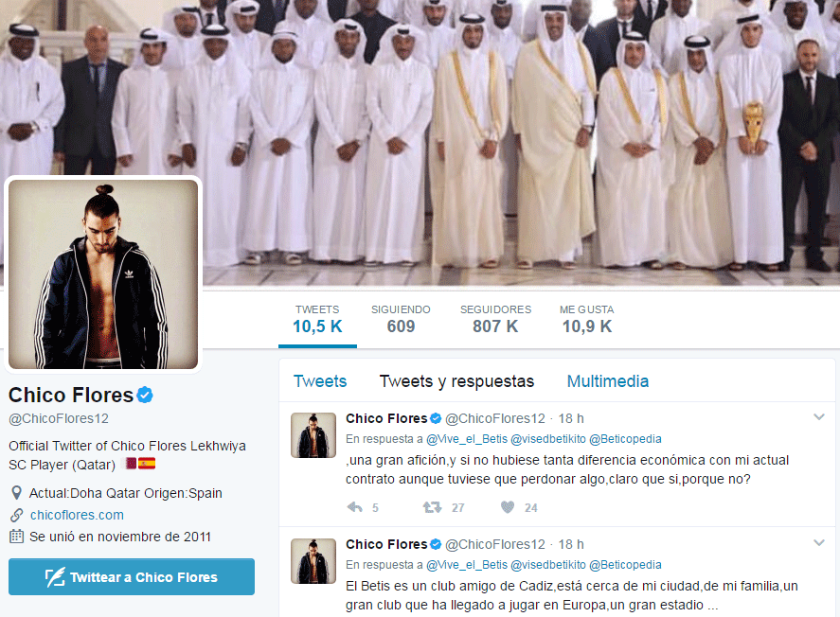Click the calendar icon next to join date
This screenshot has width=840, height=617.
coord(17,537)
